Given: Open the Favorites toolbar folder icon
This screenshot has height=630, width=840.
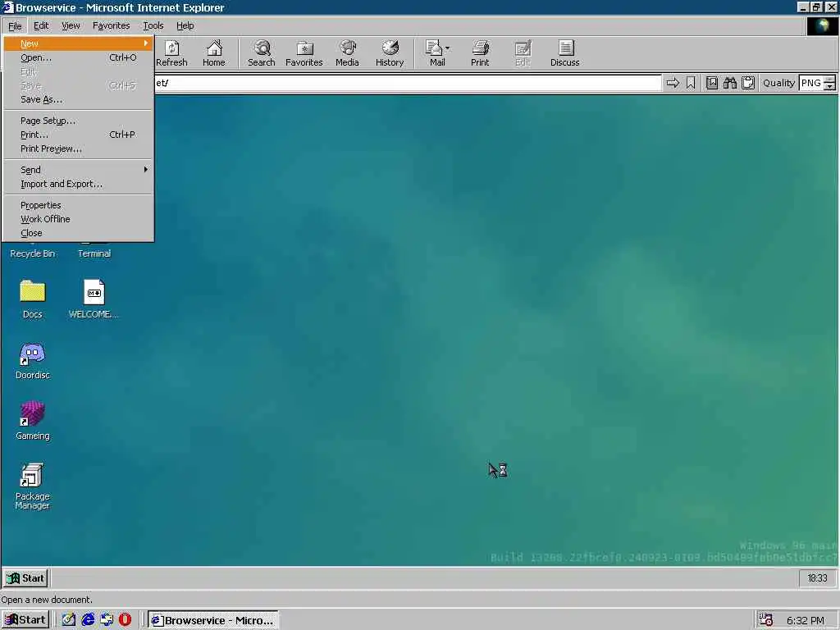Looking at the screenshot, I should [x=304, y=53].
